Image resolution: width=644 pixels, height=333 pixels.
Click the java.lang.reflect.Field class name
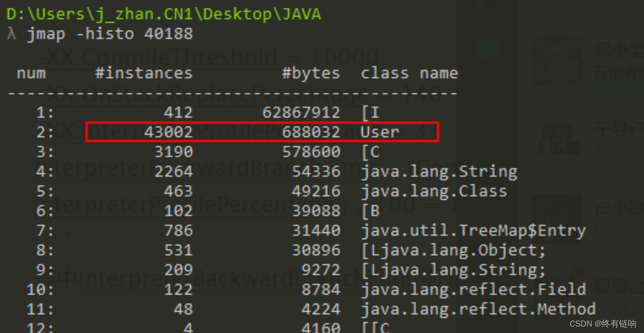click(473, 290)
